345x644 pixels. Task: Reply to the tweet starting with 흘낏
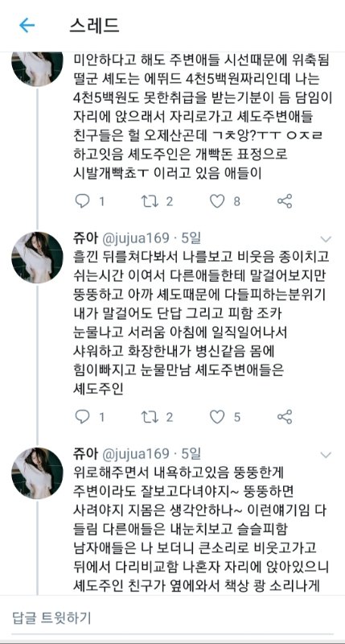click(83, 417)
